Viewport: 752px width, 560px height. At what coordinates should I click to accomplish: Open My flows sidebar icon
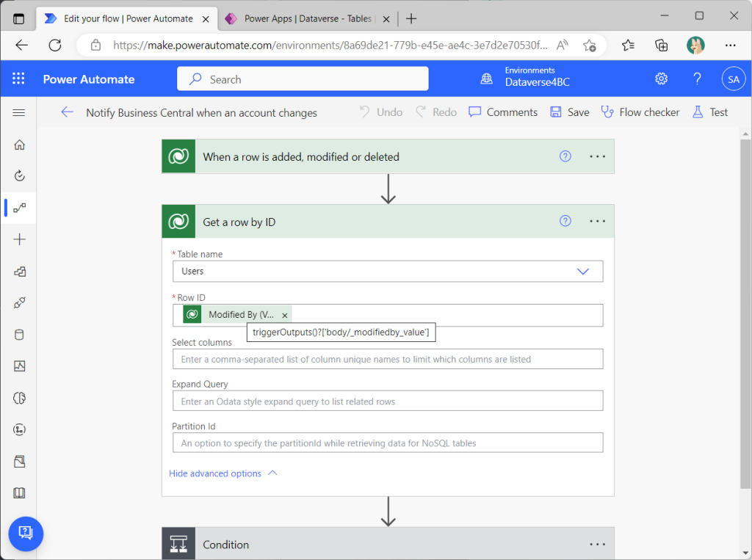[19, 208]
